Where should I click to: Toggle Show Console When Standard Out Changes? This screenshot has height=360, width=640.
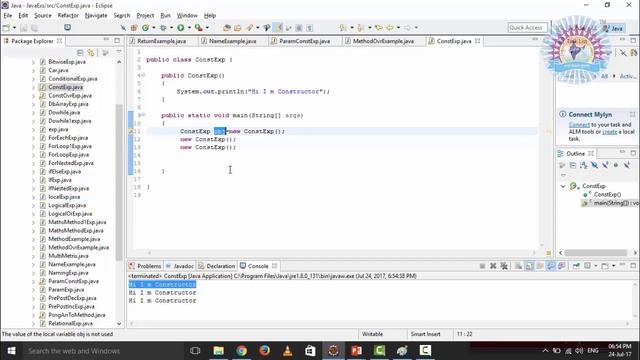(x=551, y=266)
